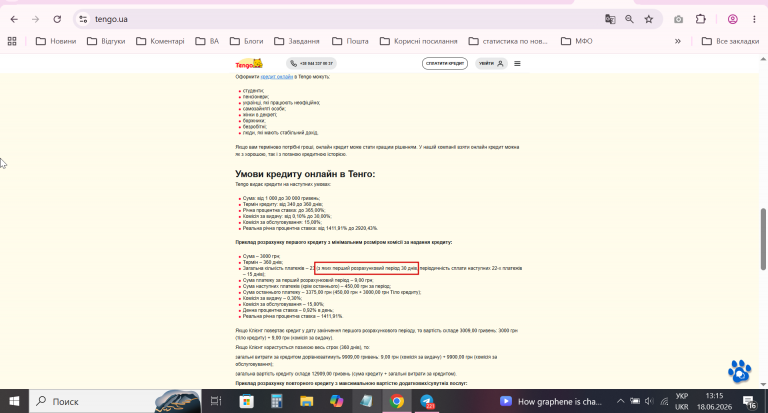Open the ВА bookmarks folder
The height and width of the screenshot is (413, 768).
(x=207, y=41)
